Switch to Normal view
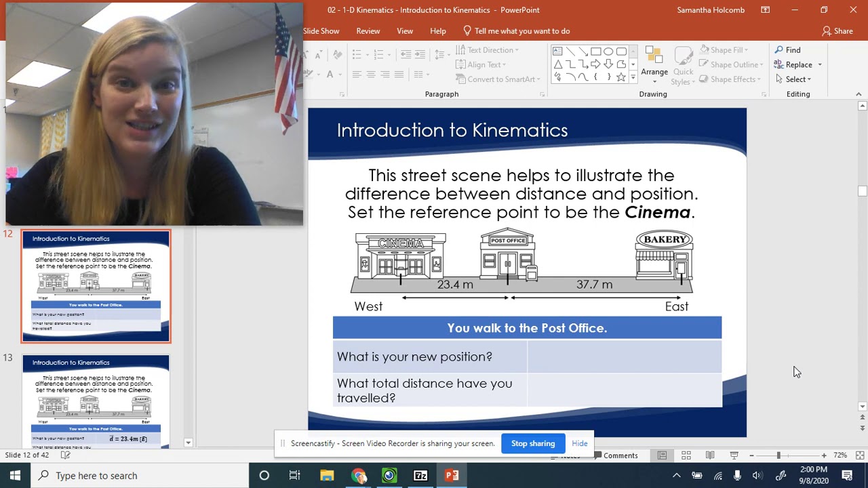The height and width of the screenshot is (488, 868). click(x=662, y=455)
